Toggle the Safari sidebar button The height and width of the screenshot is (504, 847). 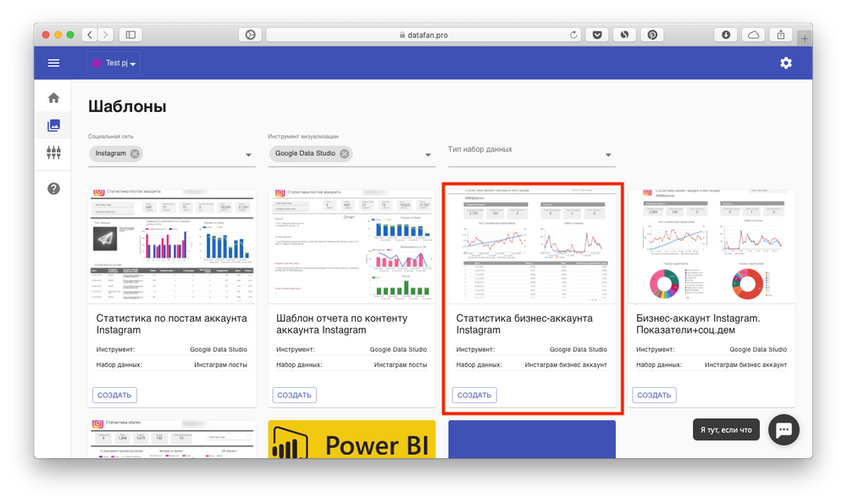[130, 35]
